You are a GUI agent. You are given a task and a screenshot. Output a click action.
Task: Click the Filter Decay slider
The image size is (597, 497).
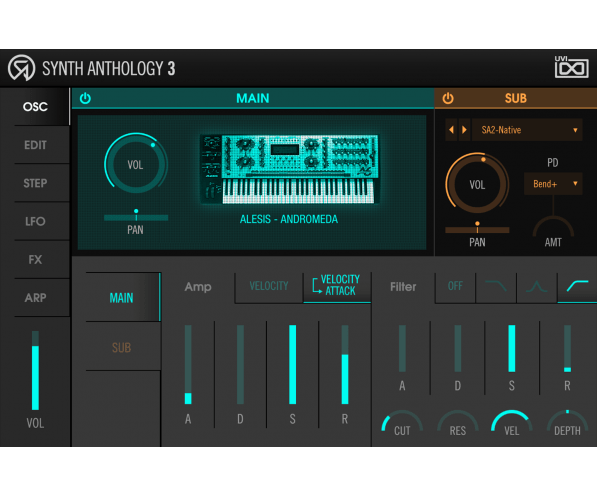458,348
